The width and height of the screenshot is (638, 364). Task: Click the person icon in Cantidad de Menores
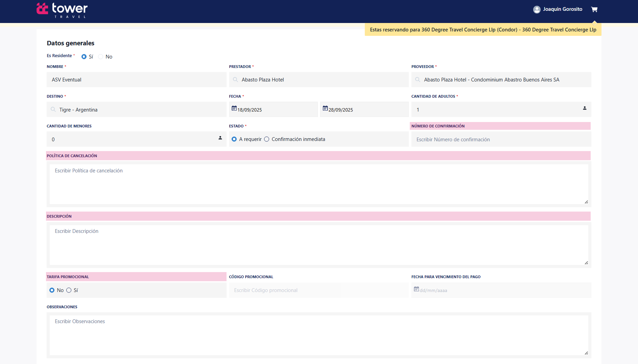pyautogui.click(x=220, y=138)
